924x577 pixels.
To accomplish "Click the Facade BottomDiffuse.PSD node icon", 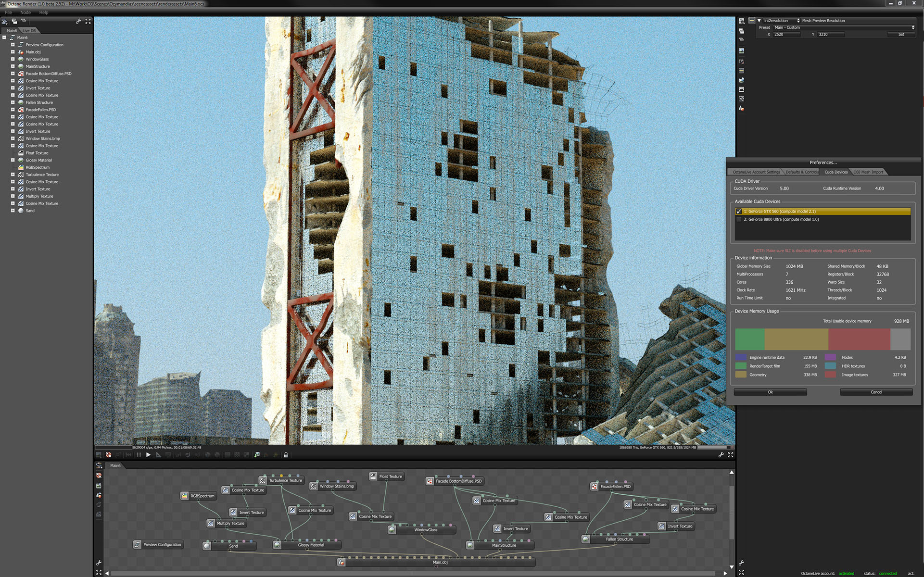I will (x=430, y=481).
